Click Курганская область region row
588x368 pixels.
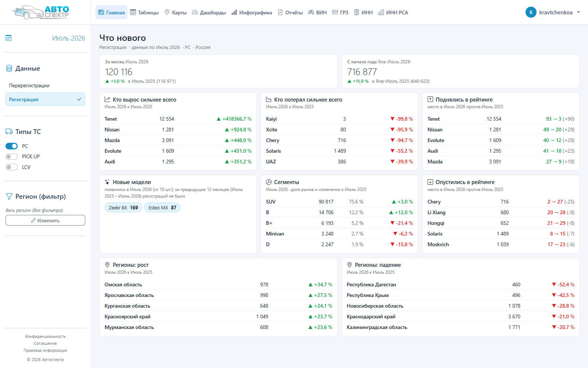(218, 306)
